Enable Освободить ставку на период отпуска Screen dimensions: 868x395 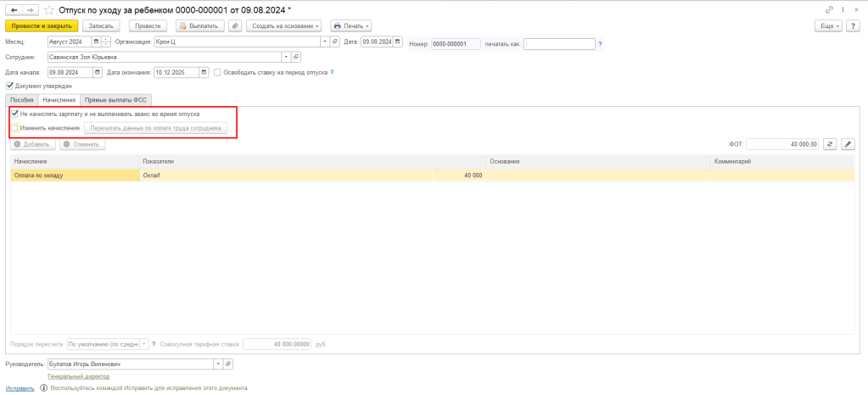pyautogui.click(x=217, y=72)
